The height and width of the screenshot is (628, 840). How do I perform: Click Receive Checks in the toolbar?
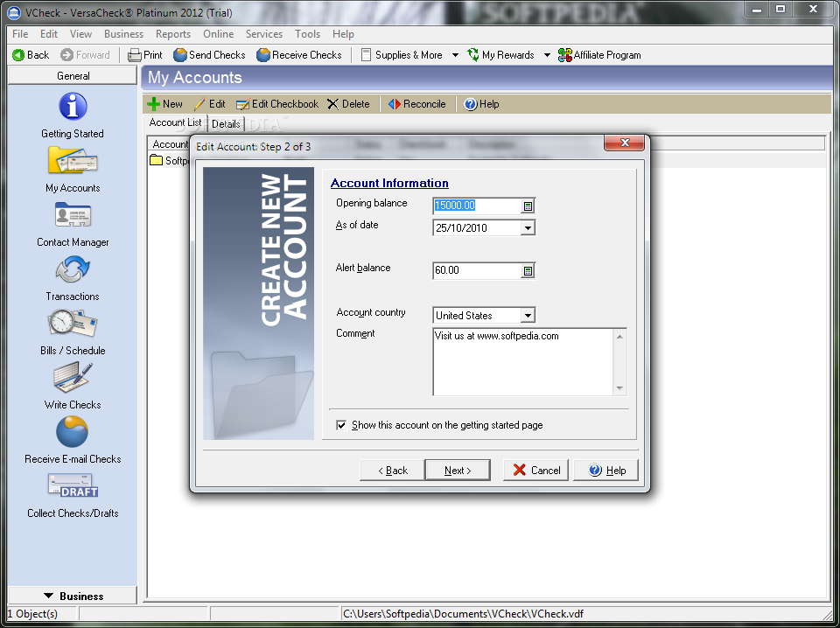coord(299,54)
